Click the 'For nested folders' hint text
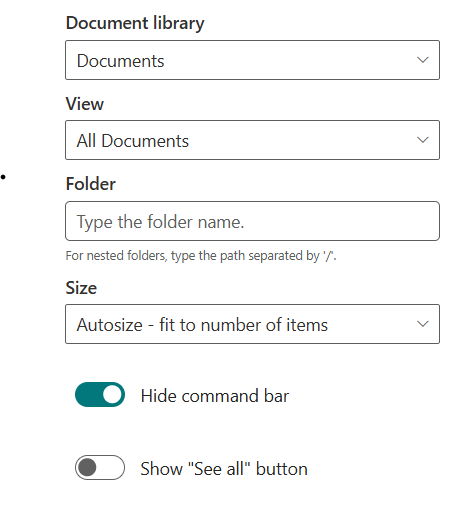The width and height of the screenshot is (453, 510). [201, 256]
